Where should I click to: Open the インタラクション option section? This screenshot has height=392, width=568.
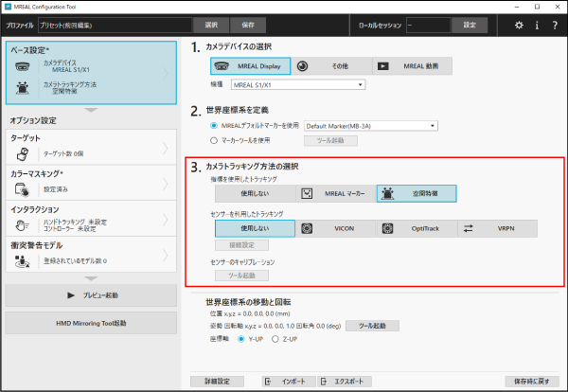[x=91, y=219]
